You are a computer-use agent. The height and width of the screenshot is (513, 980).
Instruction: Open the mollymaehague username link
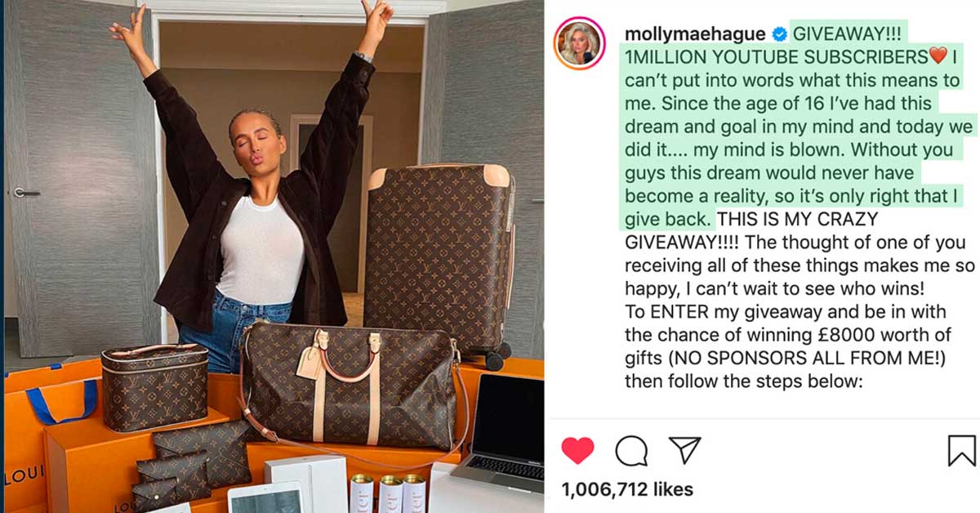coord(695,34)
